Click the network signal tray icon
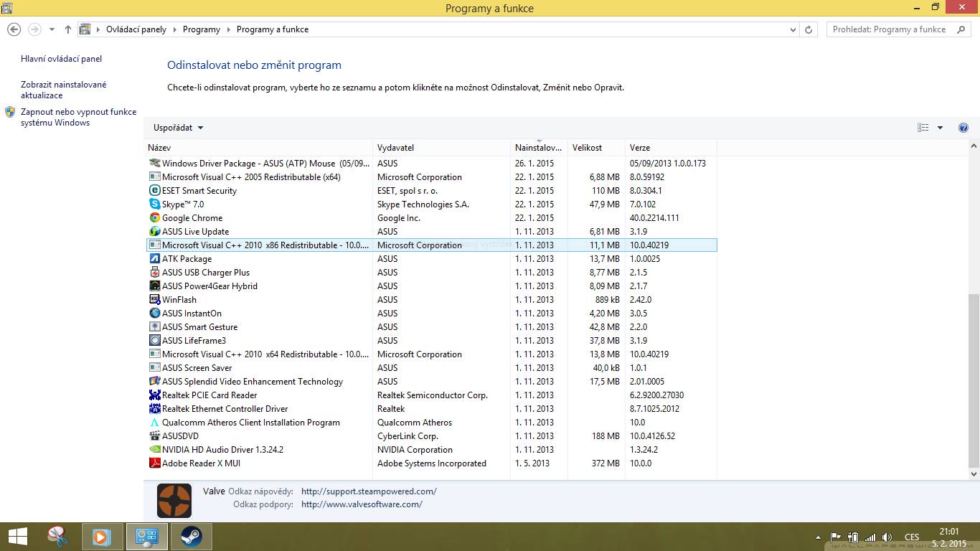This screenshot has height=551, width=980. click(870, 537)
